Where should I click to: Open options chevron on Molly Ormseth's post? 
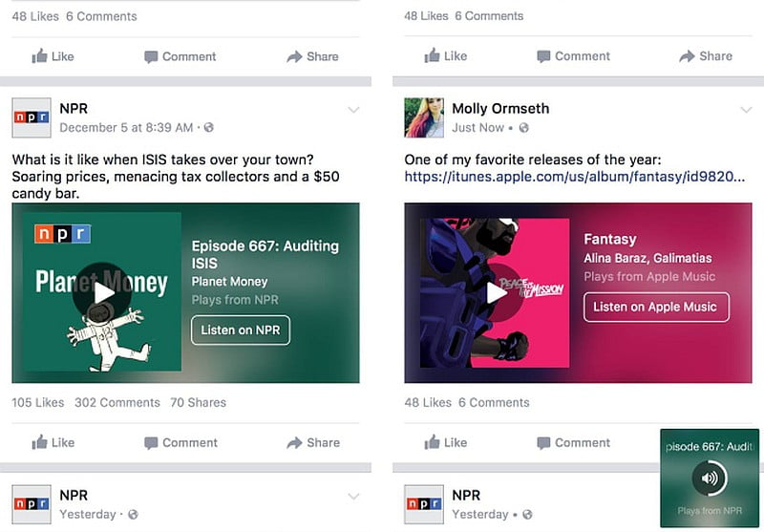[747, 110]
